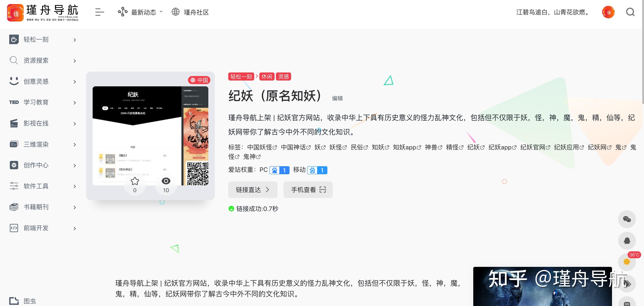Click the 轻松一刻 coffee cup icon
Viewport: 644px width, 306px height.
pos(14,40)
